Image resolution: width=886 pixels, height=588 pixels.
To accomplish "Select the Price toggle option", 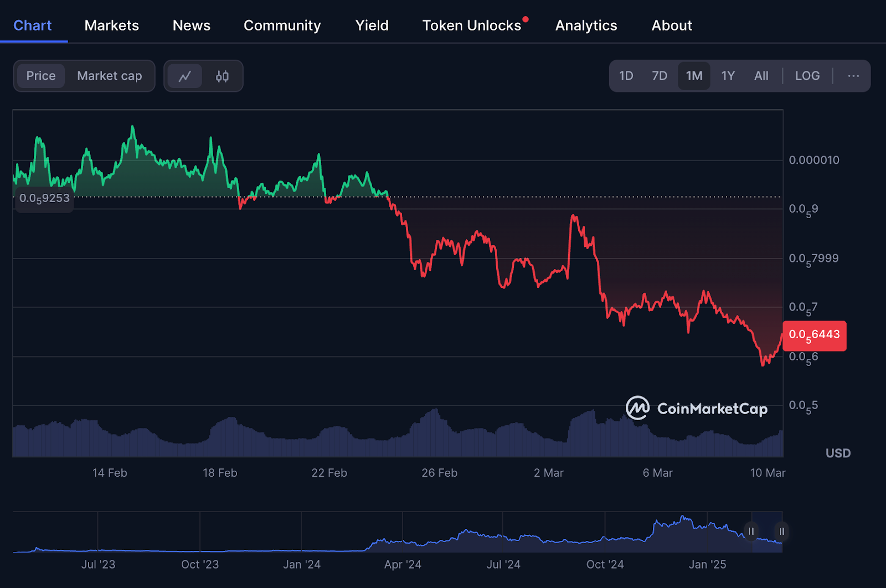I will (40, 76).
